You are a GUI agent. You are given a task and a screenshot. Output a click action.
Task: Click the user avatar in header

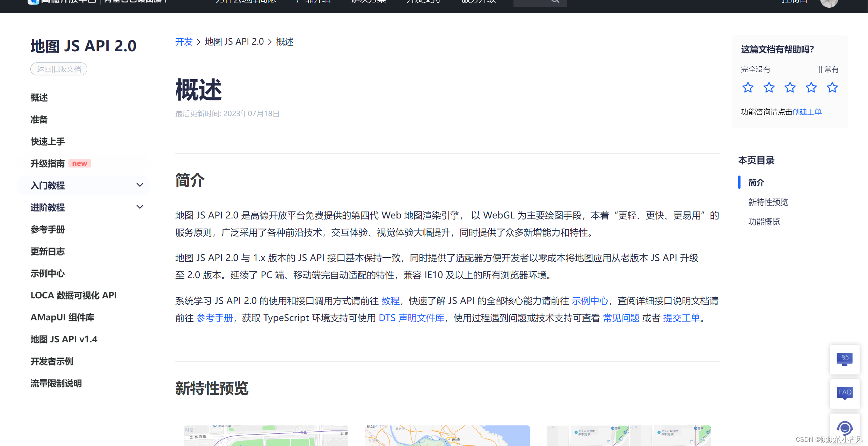point(829,3)
